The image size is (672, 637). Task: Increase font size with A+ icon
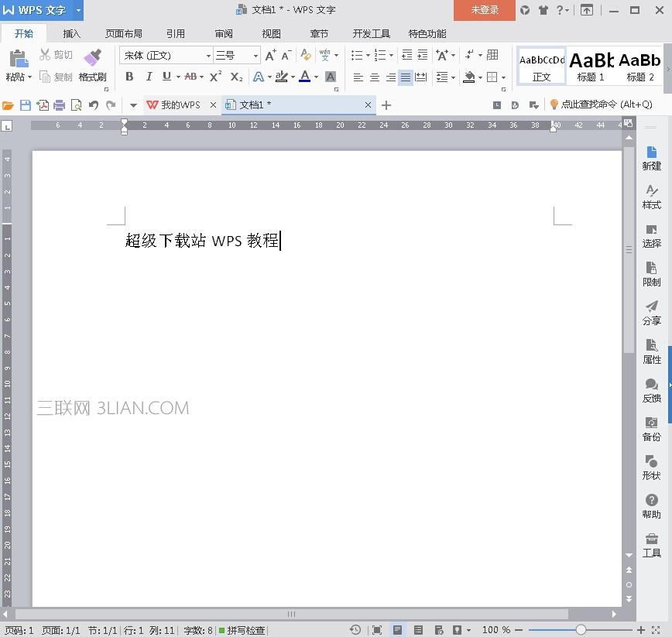(270, 55)
